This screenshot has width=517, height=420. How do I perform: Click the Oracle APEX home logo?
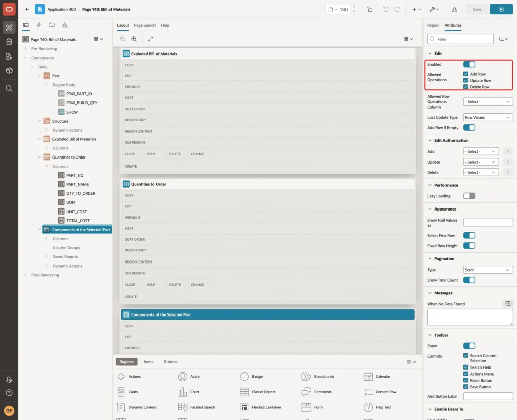pyautogui.click(x=9, y=9)
